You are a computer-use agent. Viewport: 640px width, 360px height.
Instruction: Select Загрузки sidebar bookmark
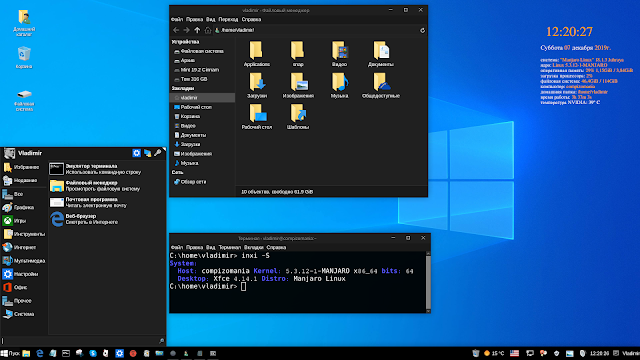(202, 144)
